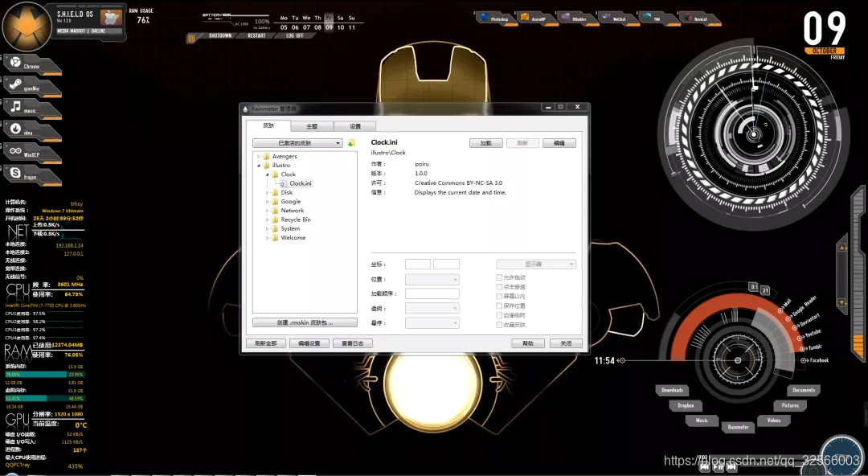Open the idea launcher in left sidebar
This screenshot has width=868, height=476.
point(31,130)
